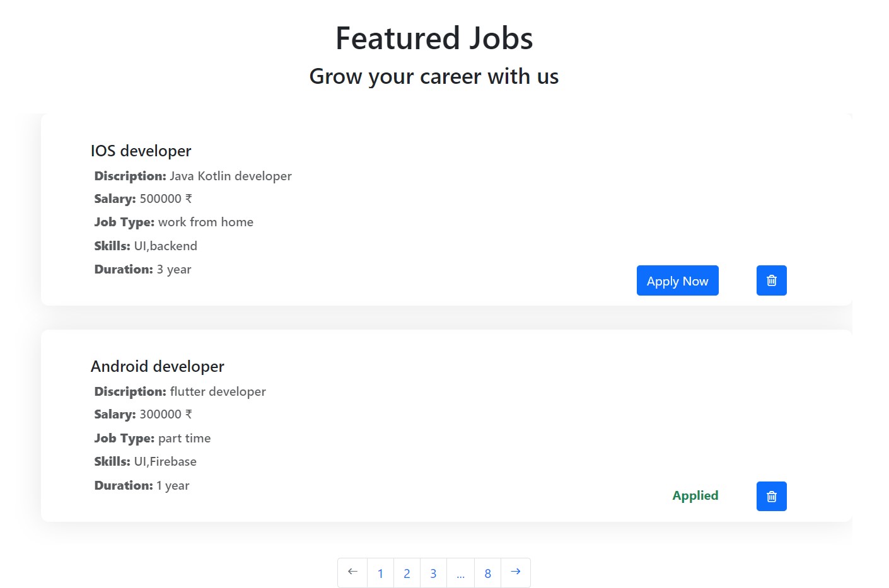Viewport: 889px width, 588px height.
Task: Switch to page 2 of job listings
Action: 407,572
